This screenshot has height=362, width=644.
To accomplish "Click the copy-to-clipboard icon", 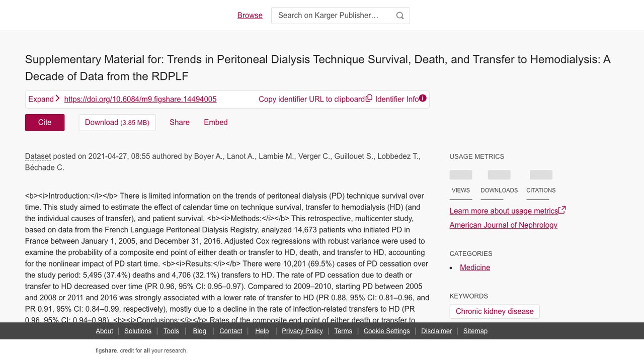I will pos(369,98).
